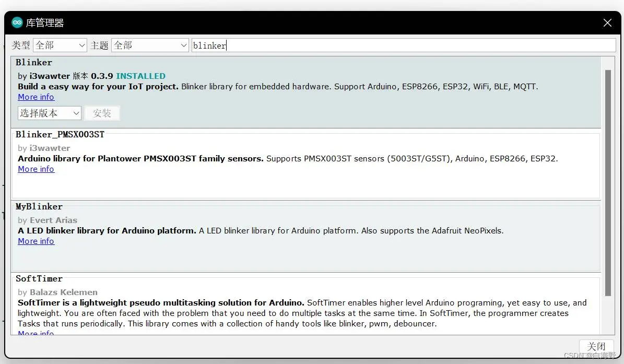The width and height of the screenshot is (624, 364).
Task: Click the search field containing blinker
Action: tap(404, 45)
